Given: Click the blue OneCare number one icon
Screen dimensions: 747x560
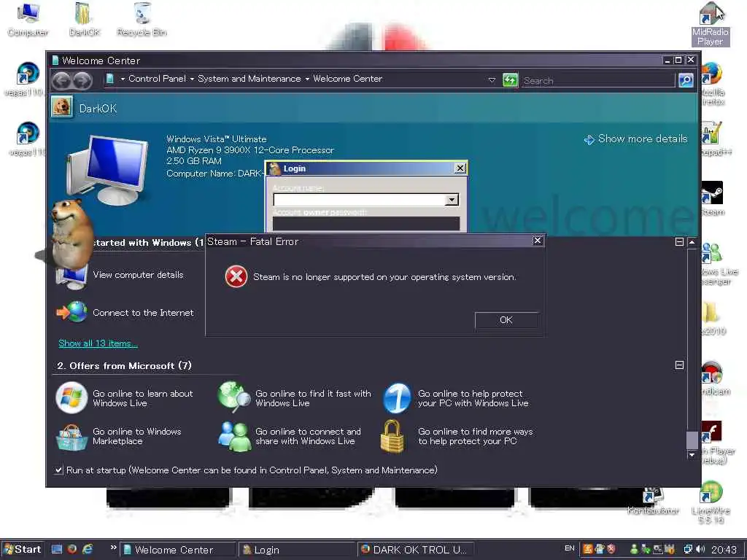Looking at the screenshot, I should (397, 397).
